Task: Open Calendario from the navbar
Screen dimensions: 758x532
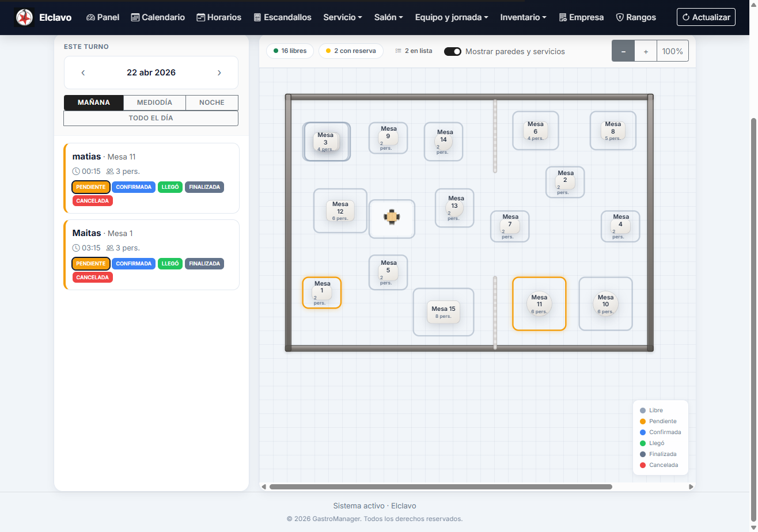Action: (158, 17)
